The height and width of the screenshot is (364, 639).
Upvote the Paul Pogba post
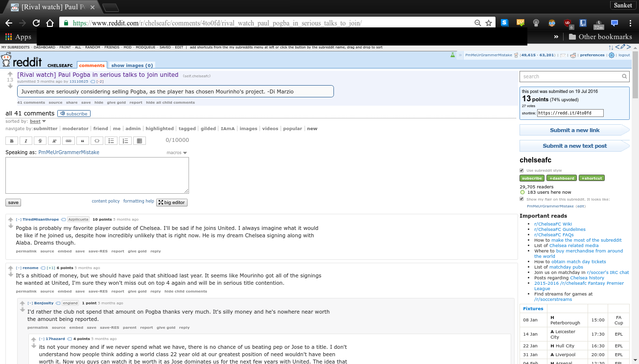click(x=10, y=74)
